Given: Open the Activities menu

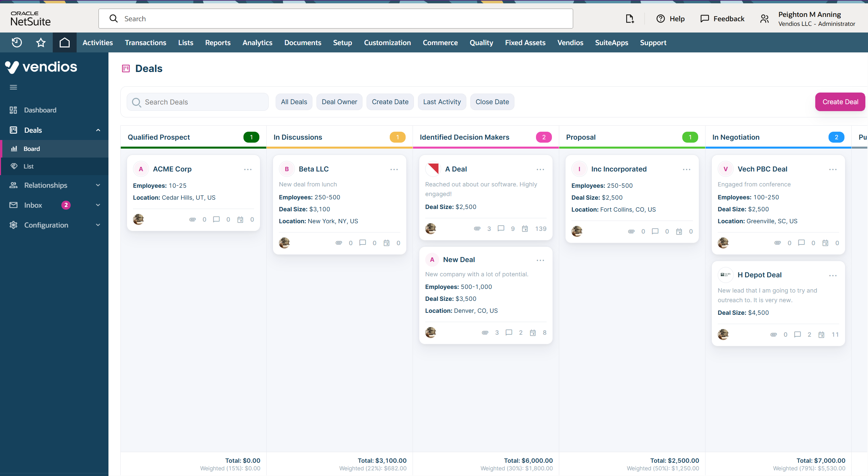Looking at the screenshot, I should pos(98,42).
